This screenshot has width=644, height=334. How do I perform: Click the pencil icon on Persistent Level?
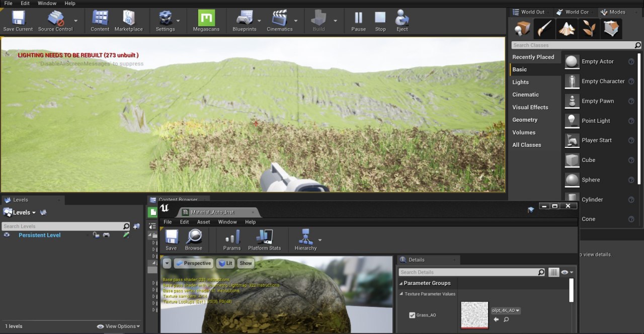(x=126, y=235)
